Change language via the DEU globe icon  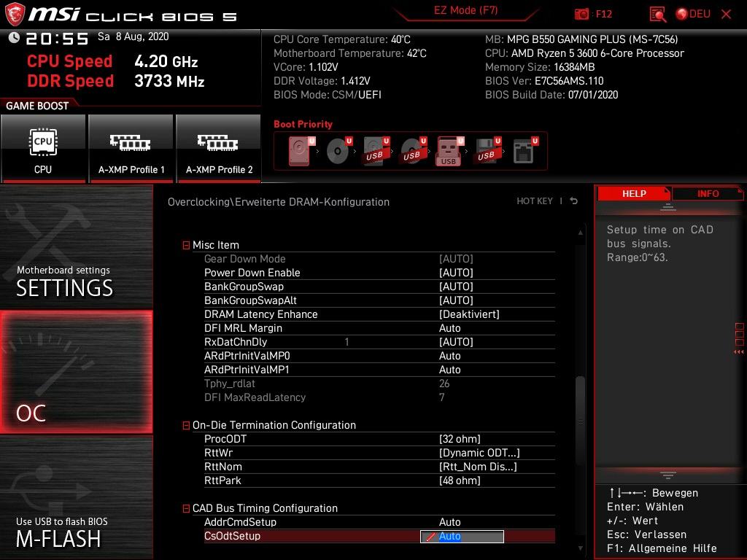click(693, 15)
